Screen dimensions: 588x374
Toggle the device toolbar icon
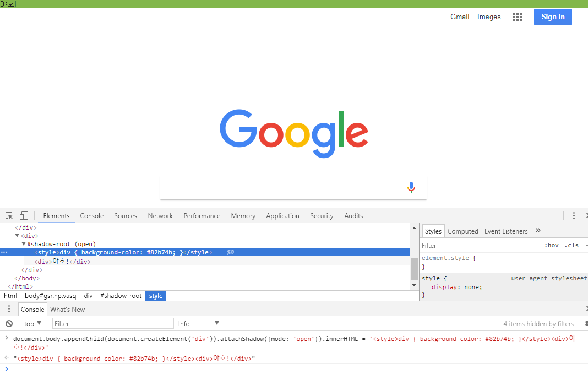[x=24, y=216]
